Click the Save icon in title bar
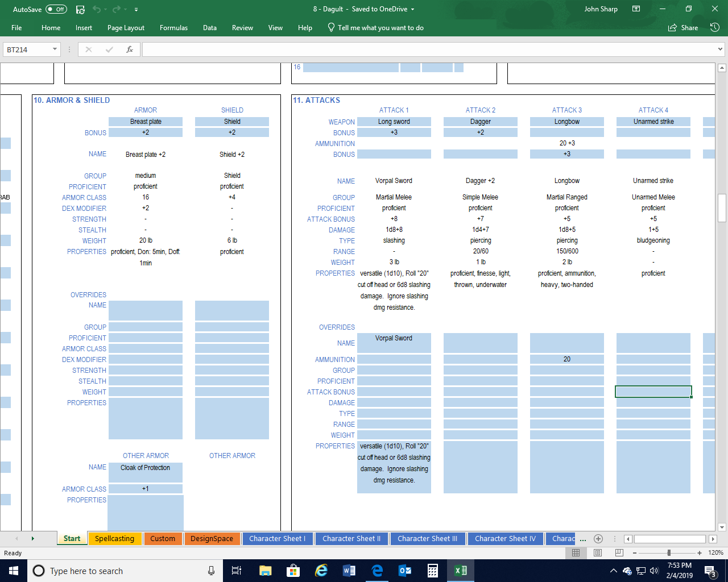728x582 pixels. point(80,9)
